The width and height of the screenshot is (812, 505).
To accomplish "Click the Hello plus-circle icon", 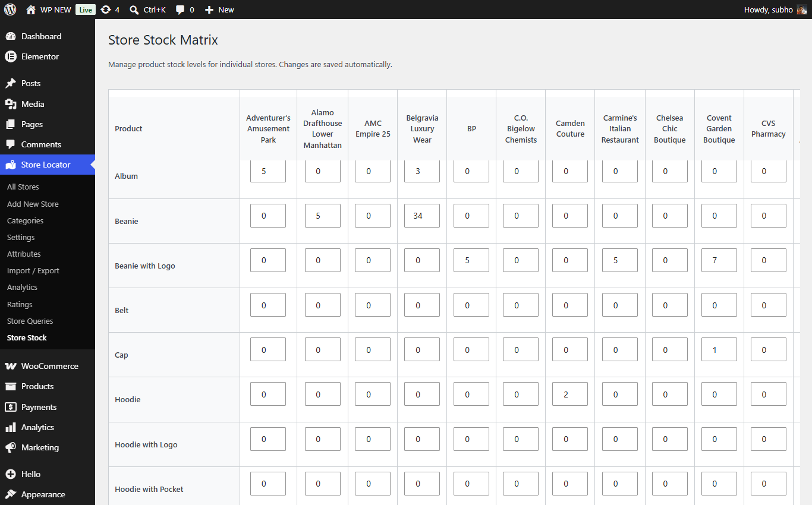I will pos(11,474).
